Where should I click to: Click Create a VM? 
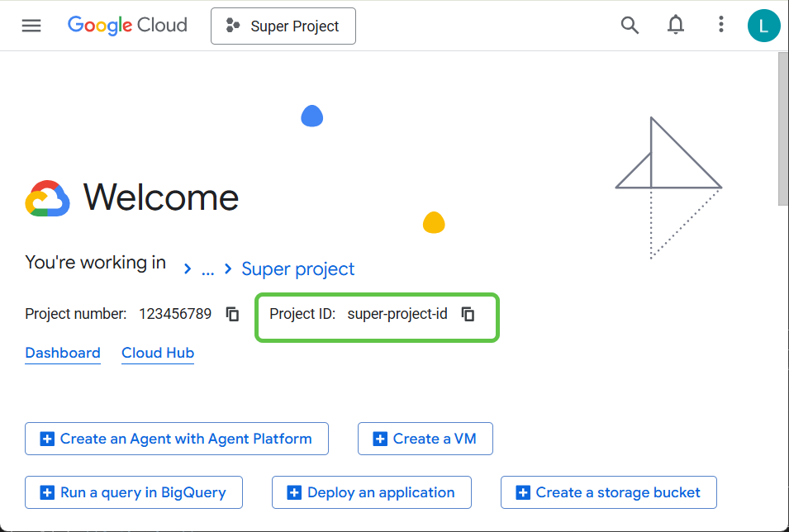click(x=425, y=439)
